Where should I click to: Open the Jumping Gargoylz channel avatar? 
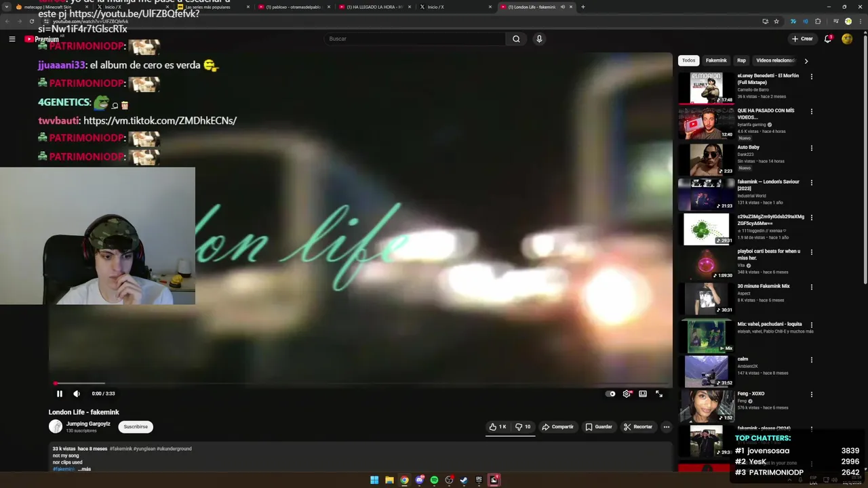click(x=56, y=426)
